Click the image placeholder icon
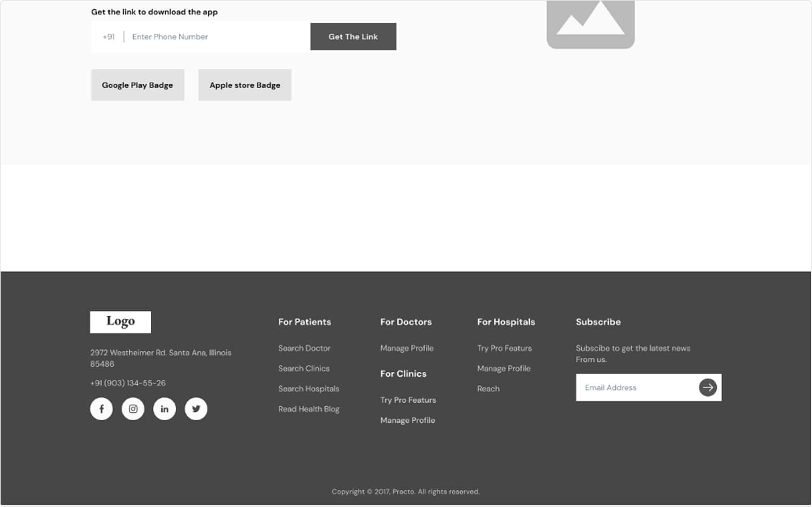 pyautogui.click(x=591, y=23)
